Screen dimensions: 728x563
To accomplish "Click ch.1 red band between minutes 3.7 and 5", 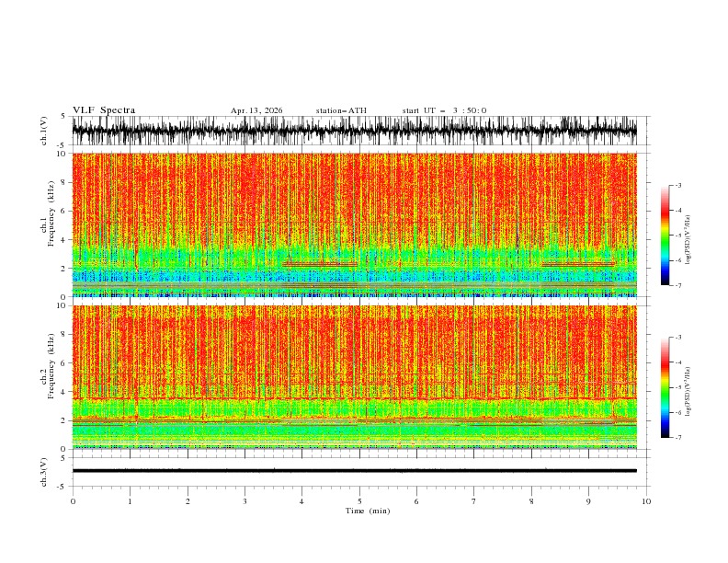I will click(x=320, y=264).
